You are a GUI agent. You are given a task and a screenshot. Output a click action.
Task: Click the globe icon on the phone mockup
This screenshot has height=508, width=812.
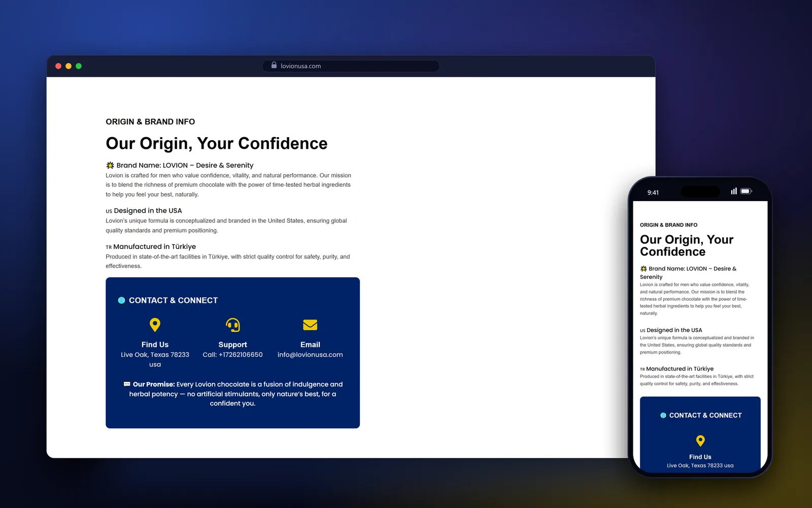tap(663, 416)
